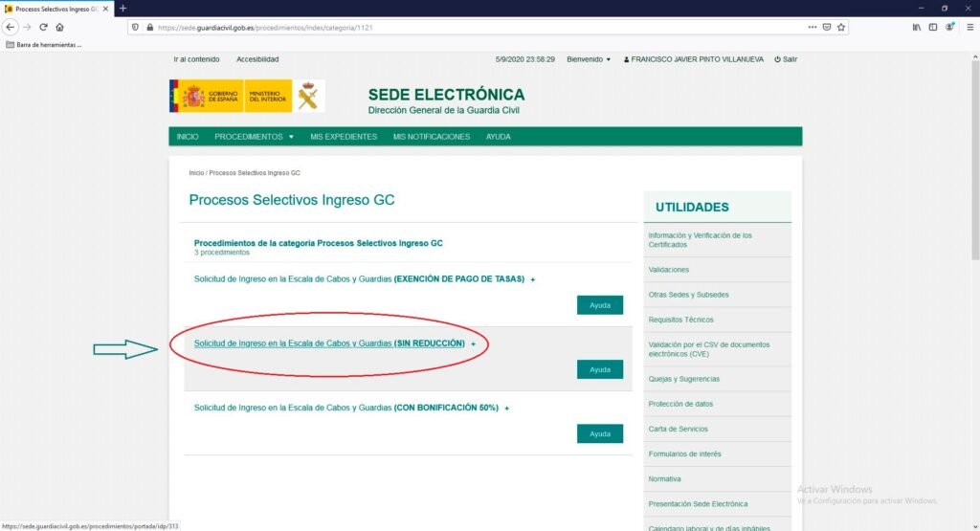Open page actions three-dot menu
The image size is (980, 531).
(x=812, y=27)
